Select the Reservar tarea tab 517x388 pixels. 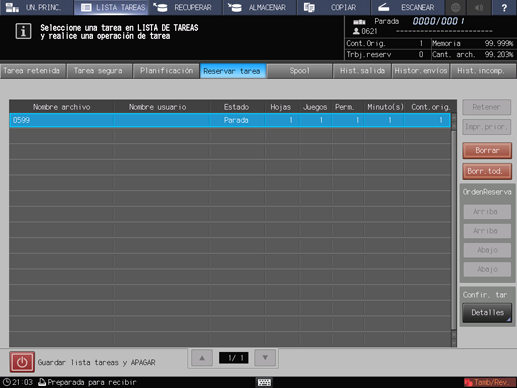[x=232, y=71]
